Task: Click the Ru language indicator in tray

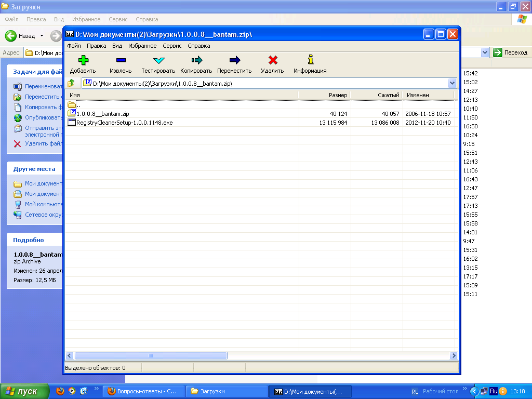Action: pyautogui.click(x=494, y=391)
